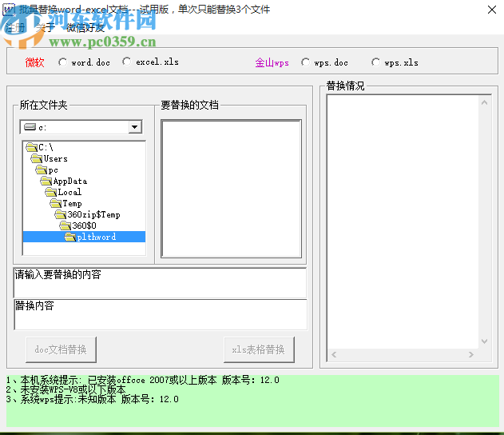Click the 金山wps label
This screenshot has height=435, width=504.
pos(272,62)
